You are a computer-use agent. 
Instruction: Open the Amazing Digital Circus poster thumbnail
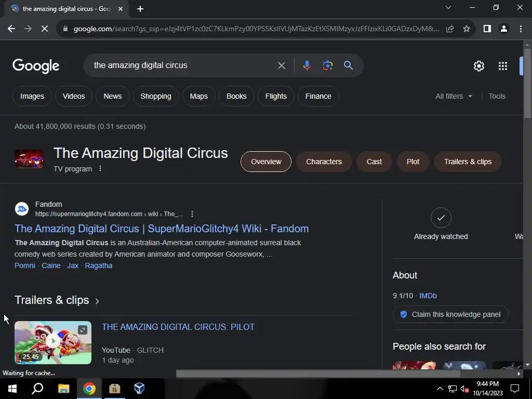tap(29, 159)
